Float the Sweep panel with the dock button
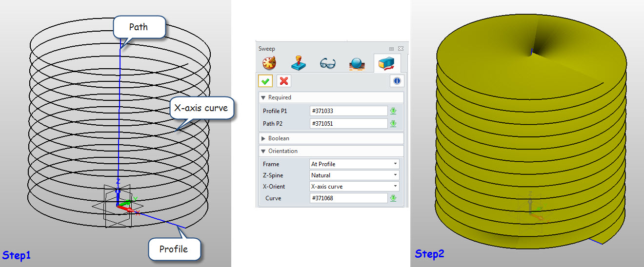This screenshot has height=267, width=644. click(391, 49)
